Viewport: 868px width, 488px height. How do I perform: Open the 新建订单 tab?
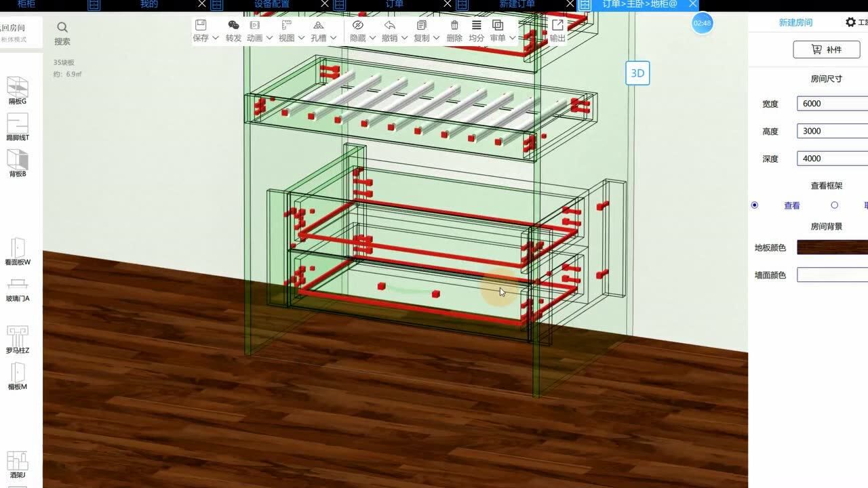517,4
